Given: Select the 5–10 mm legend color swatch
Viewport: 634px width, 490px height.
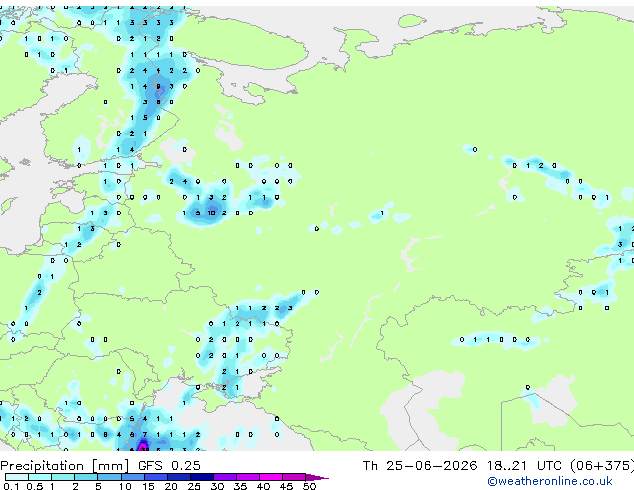Looking at the screenshot, I should pyautogui.click(x=109, y=477).
